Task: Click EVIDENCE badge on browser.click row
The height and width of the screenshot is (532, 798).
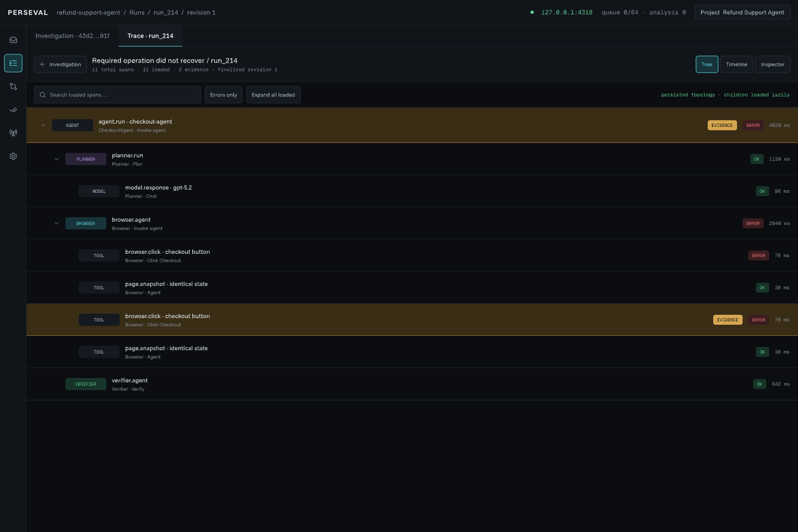Action: [x=728, y=320]
